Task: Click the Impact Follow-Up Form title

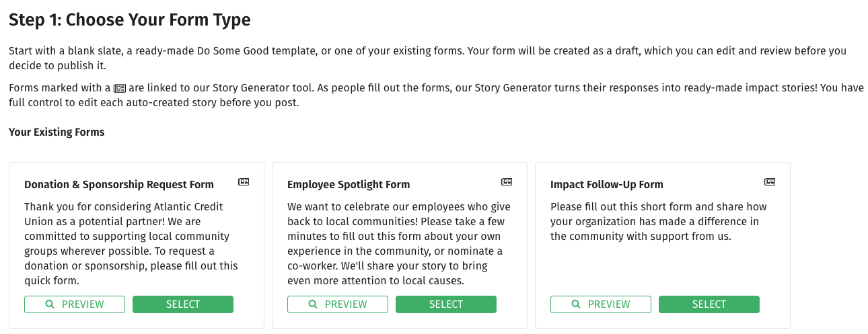Action: [607, 184]
